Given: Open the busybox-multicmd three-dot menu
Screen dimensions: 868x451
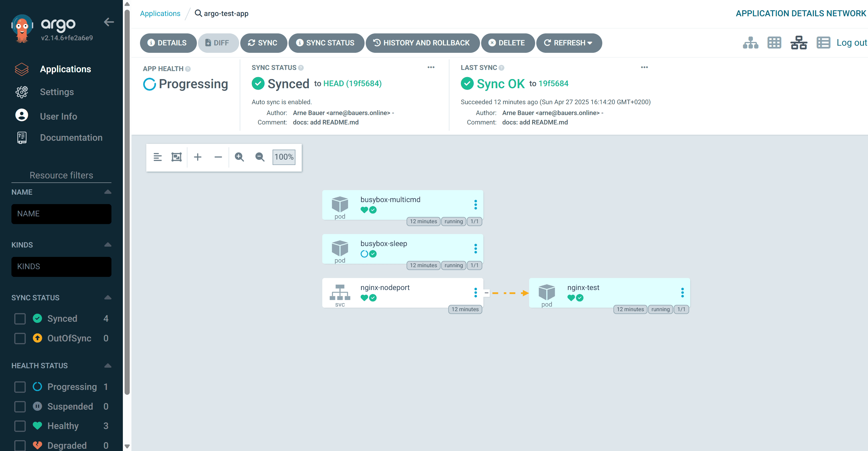Looking at the screenshot, I should point(475,205).
